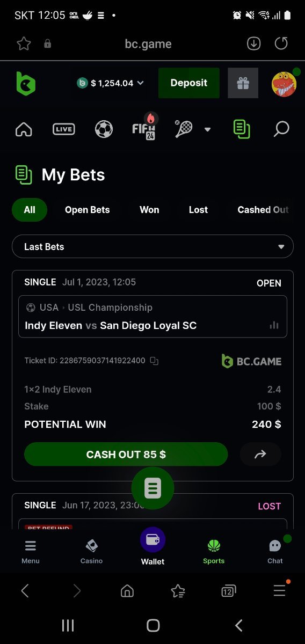
Task: Expand the $1,254.04 balance dropdown
Action: [x=111, y=83]
